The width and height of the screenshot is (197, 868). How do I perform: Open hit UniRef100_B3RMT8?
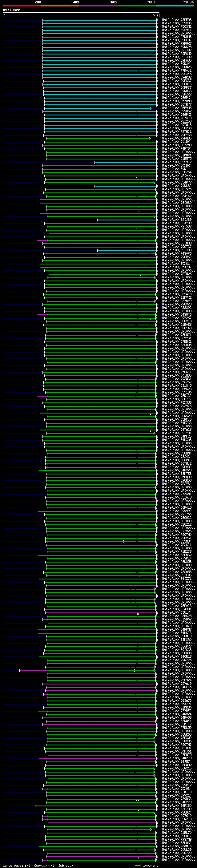click(x=176, y=636)
